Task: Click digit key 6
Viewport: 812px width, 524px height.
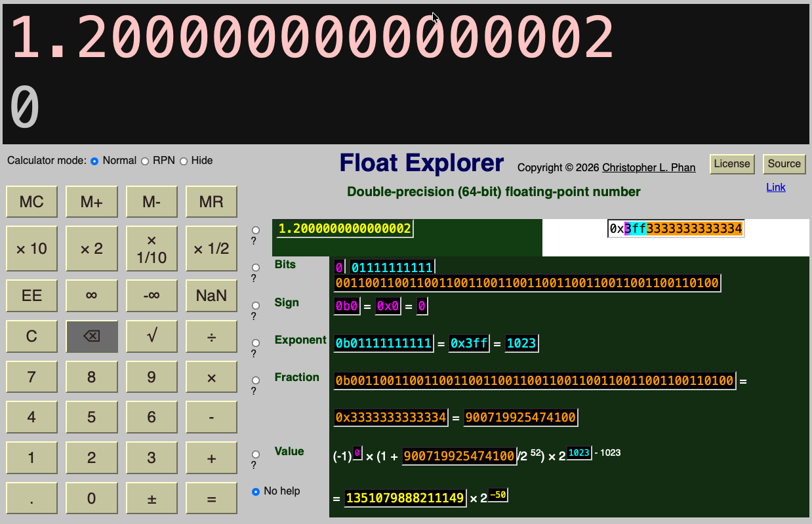Action: [152, 417]
